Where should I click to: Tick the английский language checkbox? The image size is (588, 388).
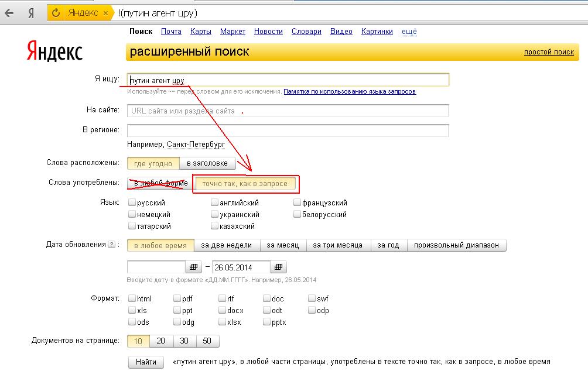214,202
